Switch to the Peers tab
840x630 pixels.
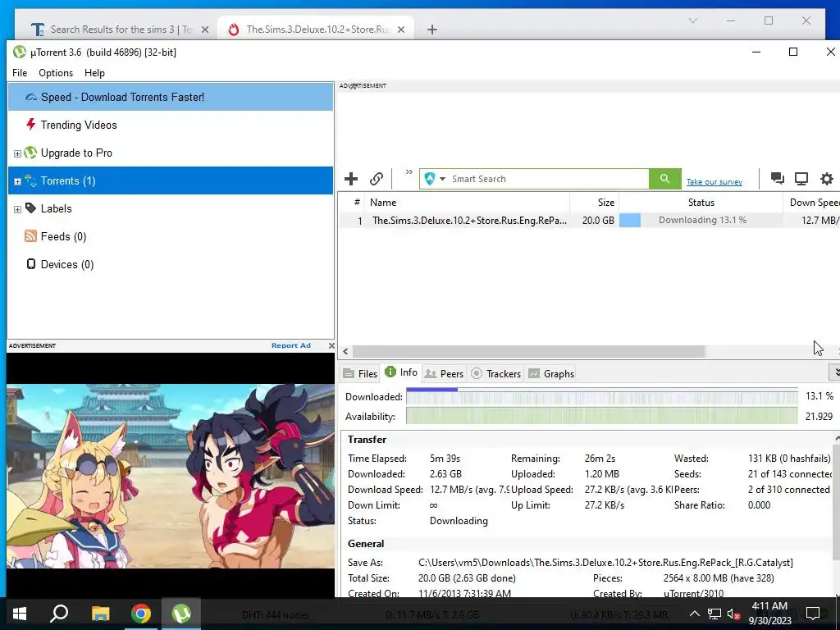pyautogui.click(x=444, y=374)
